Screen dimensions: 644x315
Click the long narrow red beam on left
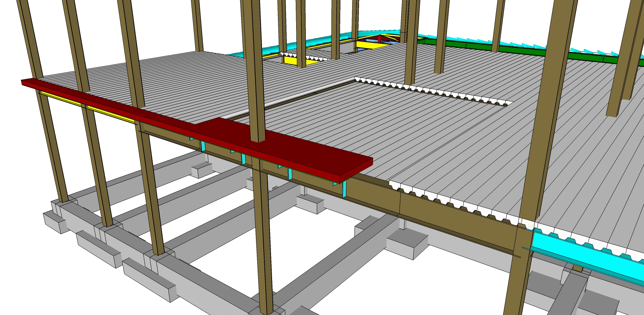105,102
